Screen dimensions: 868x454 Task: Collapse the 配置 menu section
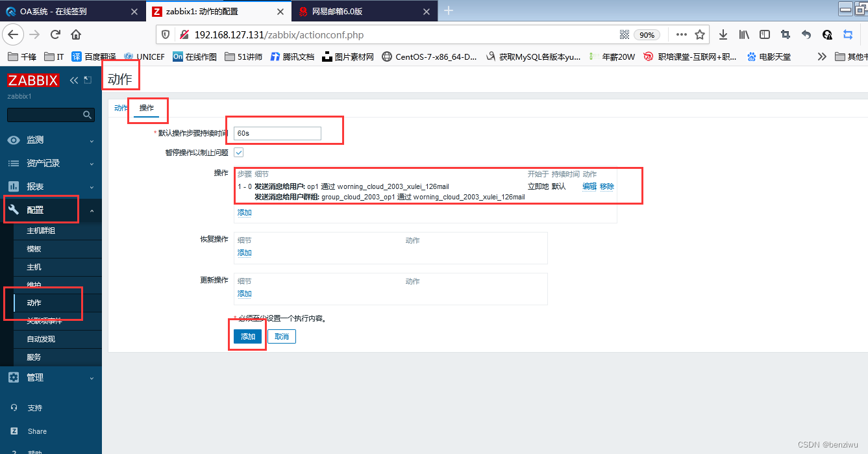(x=51, y=210)
